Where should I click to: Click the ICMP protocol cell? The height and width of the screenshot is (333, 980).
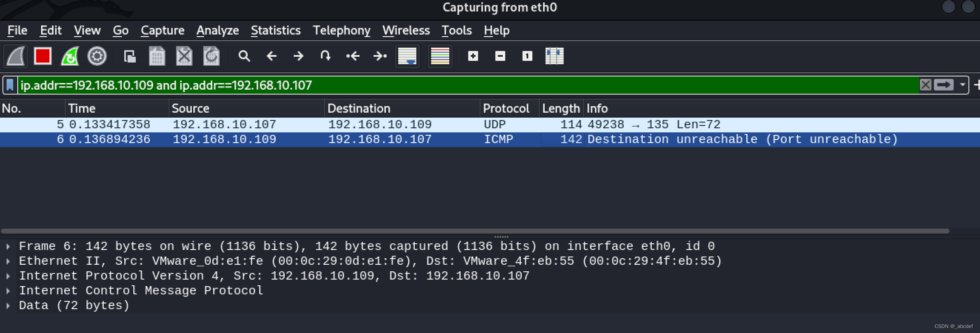(x=498, y=139)
